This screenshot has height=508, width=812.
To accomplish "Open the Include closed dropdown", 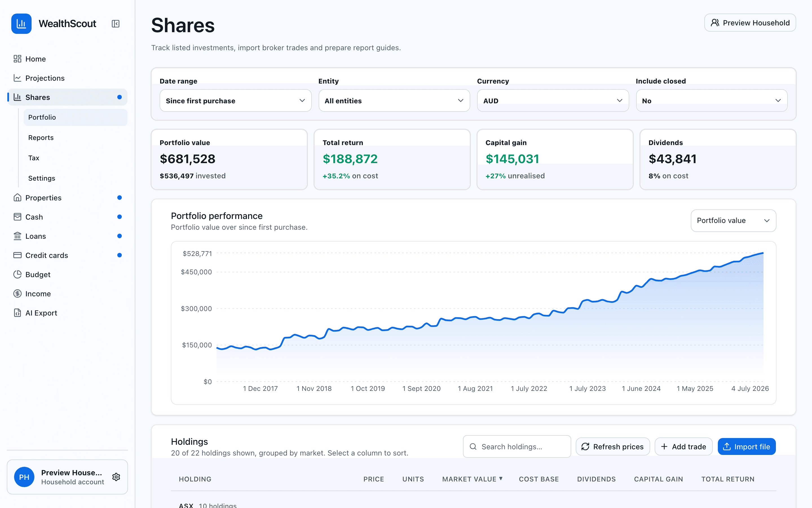I will point(712,100).
